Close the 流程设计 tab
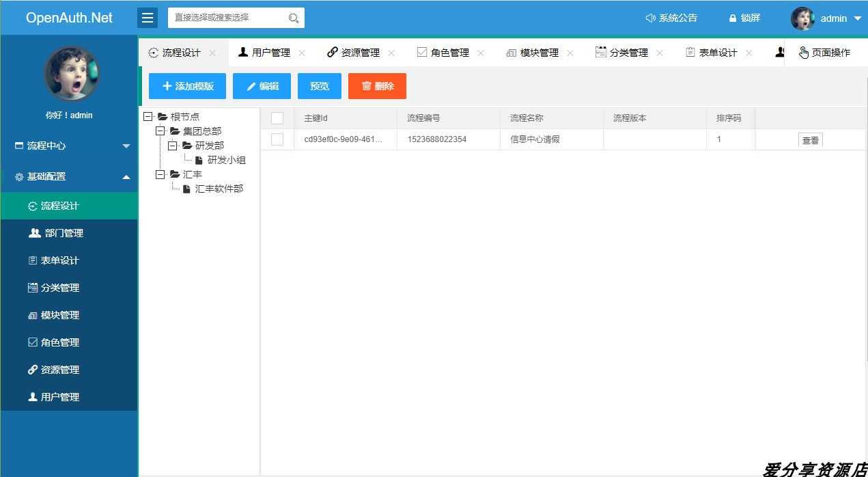868x477 pixels. 212,53
